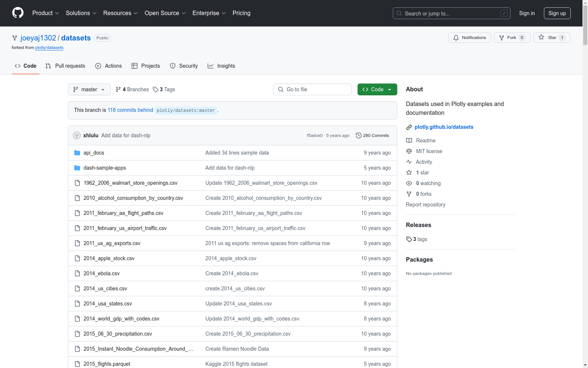The image size is (588, 368).
Task: Open commit hash f5adce0
Action: pos(315,135)
